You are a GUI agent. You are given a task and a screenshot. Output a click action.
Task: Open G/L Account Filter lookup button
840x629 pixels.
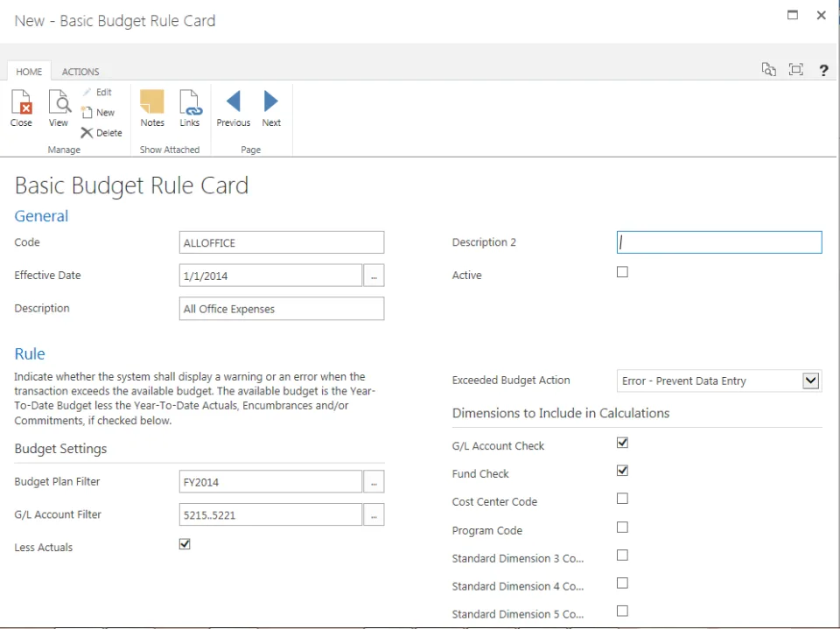374,515
